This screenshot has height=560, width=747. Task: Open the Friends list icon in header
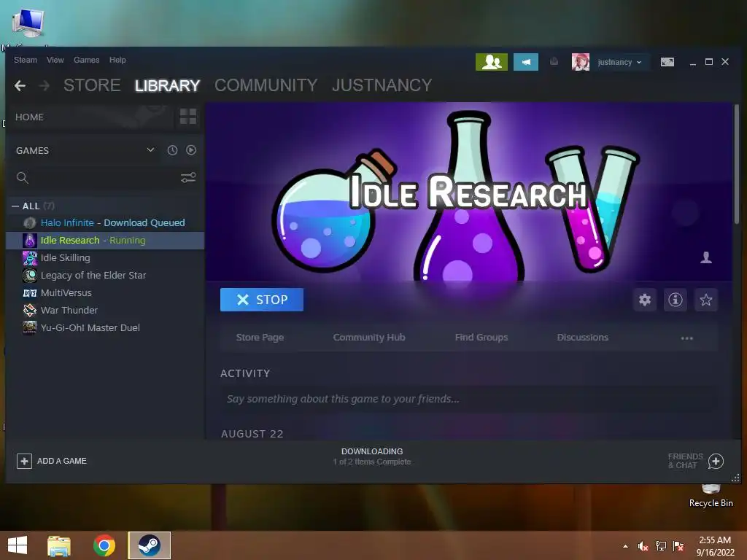coord(491,62)
